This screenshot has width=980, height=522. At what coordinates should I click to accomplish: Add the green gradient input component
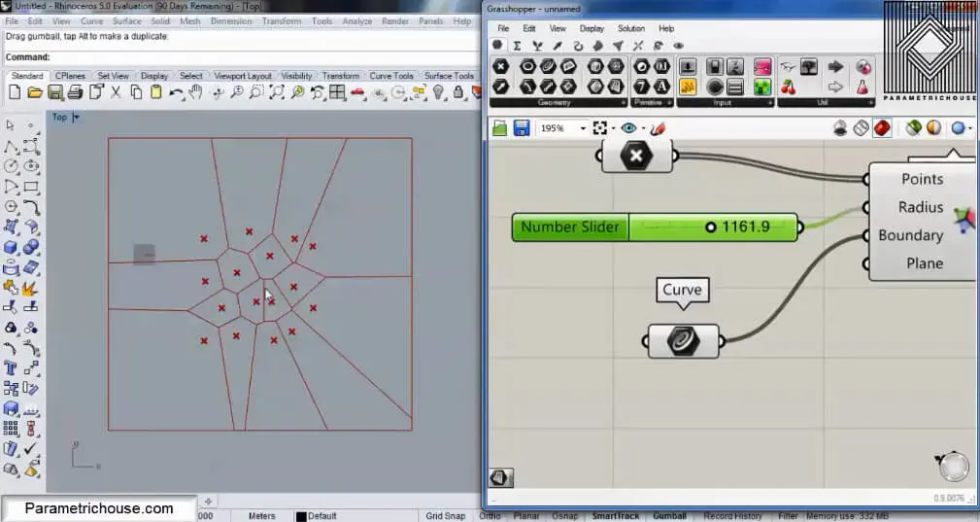[x=761, y=87]
